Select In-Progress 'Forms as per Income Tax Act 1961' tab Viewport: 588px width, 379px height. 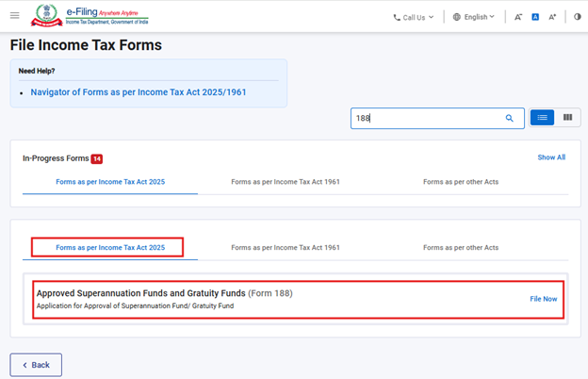286,182
